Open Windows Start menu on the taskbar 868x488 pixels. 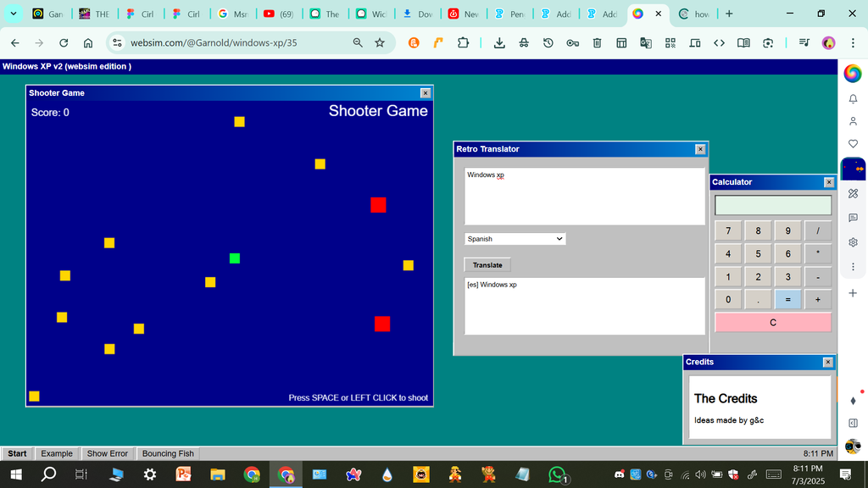coord(16,474)
